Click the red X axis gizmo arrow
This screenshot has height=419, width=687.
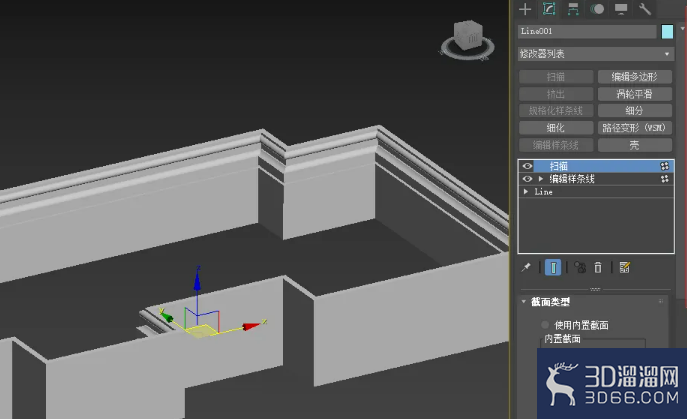click(251, 327)
